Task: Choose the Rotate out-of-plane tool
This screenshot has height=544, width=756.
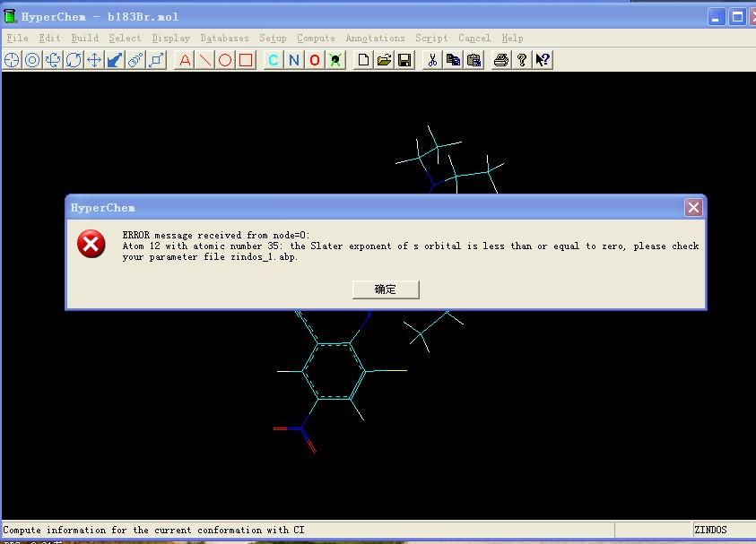Action: [x=53, y=60]
